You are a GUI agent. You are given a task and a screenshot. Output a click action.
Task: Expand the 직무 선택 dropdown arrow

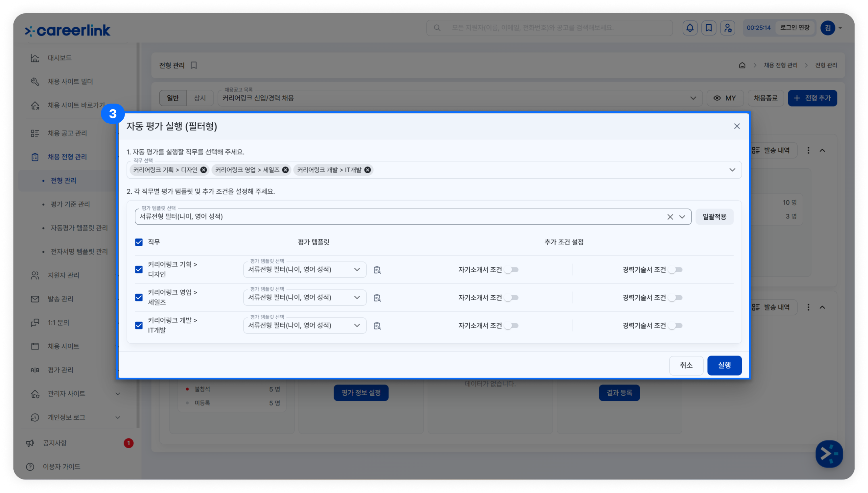(732, 170)
